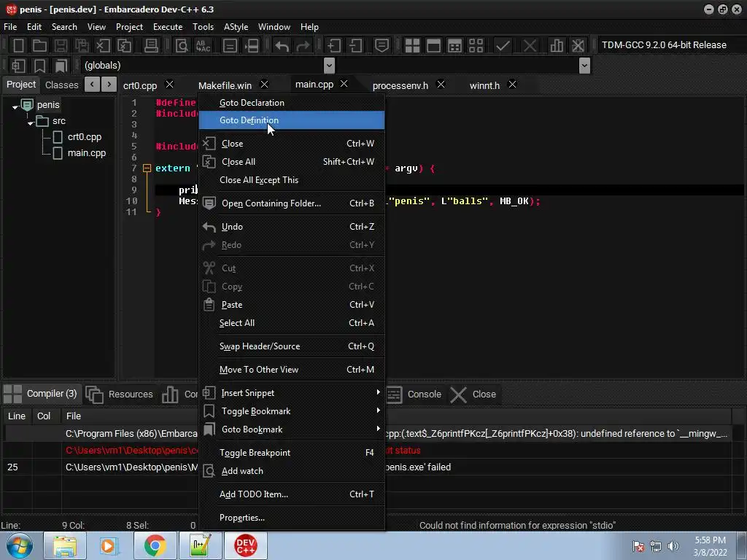Image resolution: width=747 pixels, height=560 pixels.
Task: Open the Console bottom tab
Action: click(414, 394)
